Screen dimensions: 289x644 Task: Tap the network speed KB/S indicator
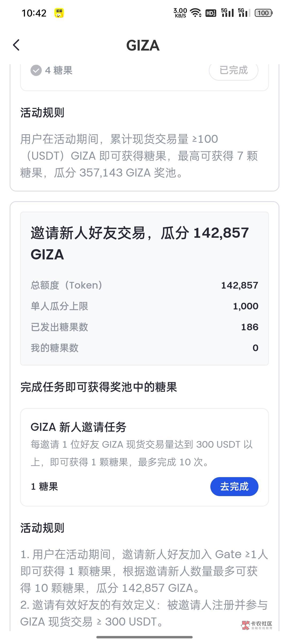[180, 13]
